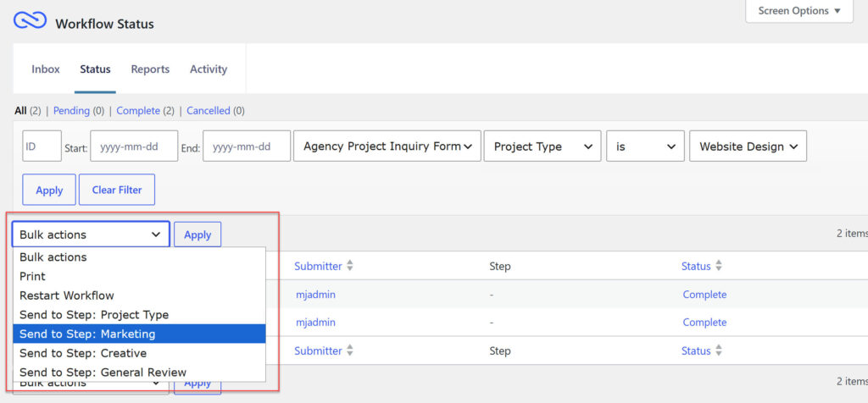The image size is (868, 403).
Task: Click the Workflow Status page title
Action: pyautogui.click(x=104, y=24)
